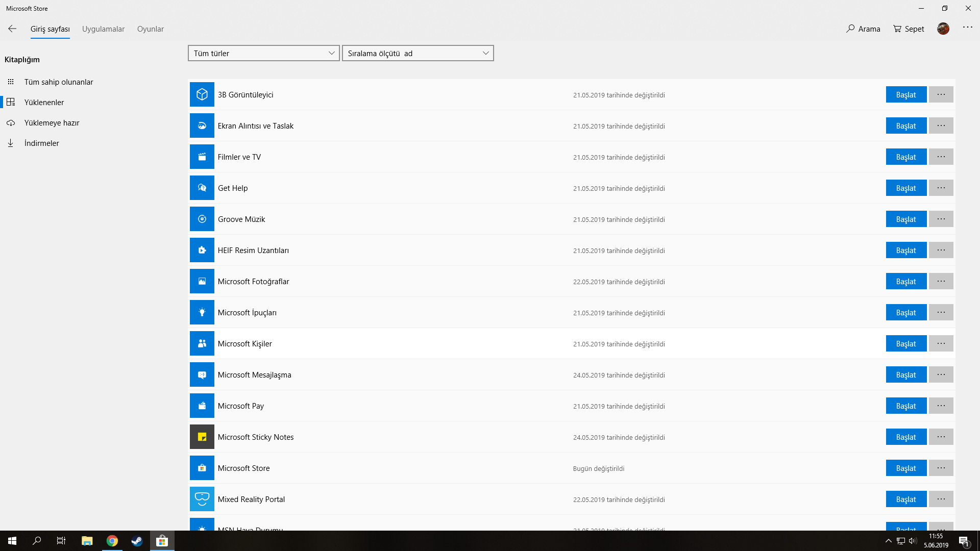Click the Microsoft Kişiler people icon
This screenshot has height=551, width=980.
click(202, 344)
